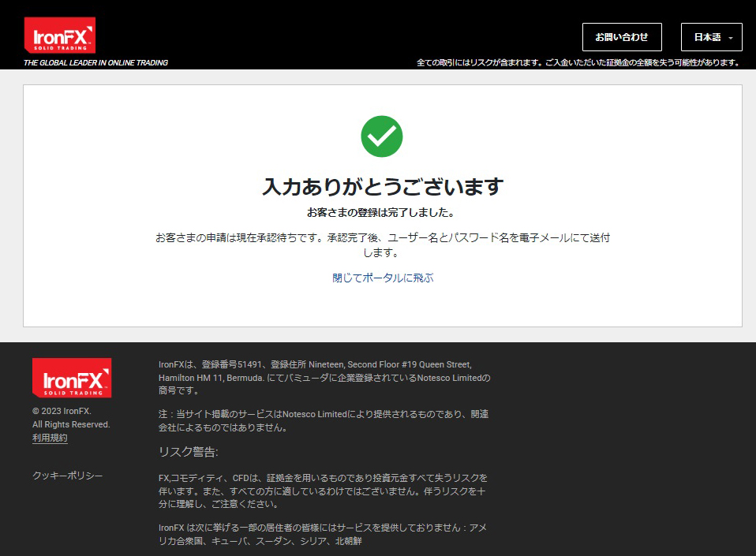Click the © 2023 IronFX. copyright text

click(x=62, y=411)
